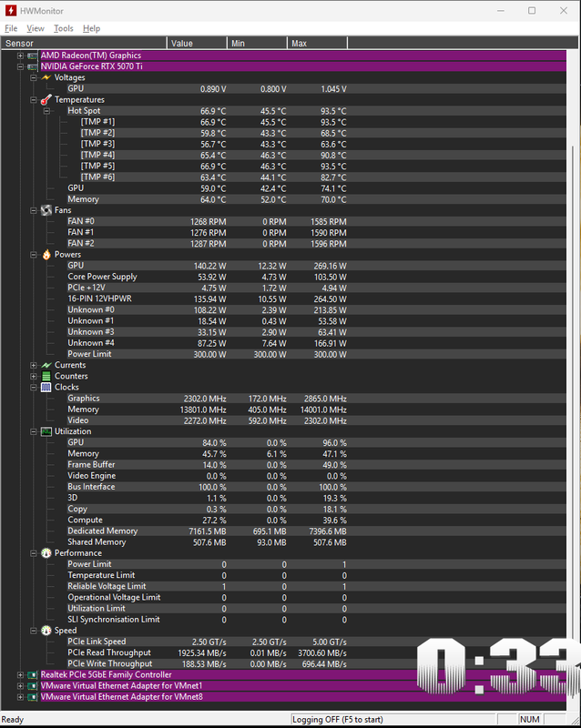Expand the AMD Radeon(TM) Graphics node
The width and height of the screenshot is (581, 728).
coord(20,56)
